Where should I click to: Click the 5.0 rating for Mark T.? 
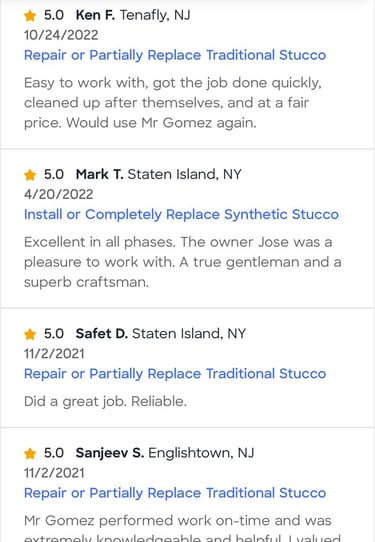click(54, 174)
